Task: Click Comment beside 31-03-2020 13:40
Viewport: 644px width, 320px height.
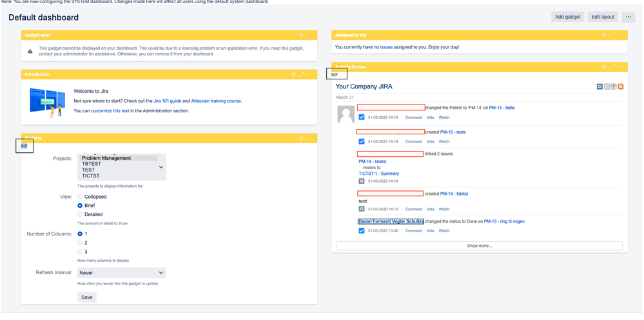Action: (414, 231)
